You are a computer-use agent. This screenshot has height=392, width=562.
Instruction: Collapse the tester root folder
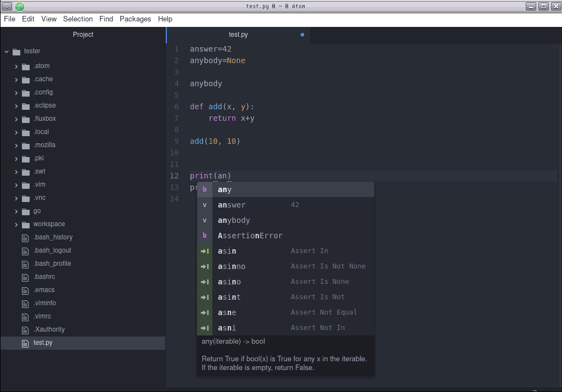[x=7, y=51]
